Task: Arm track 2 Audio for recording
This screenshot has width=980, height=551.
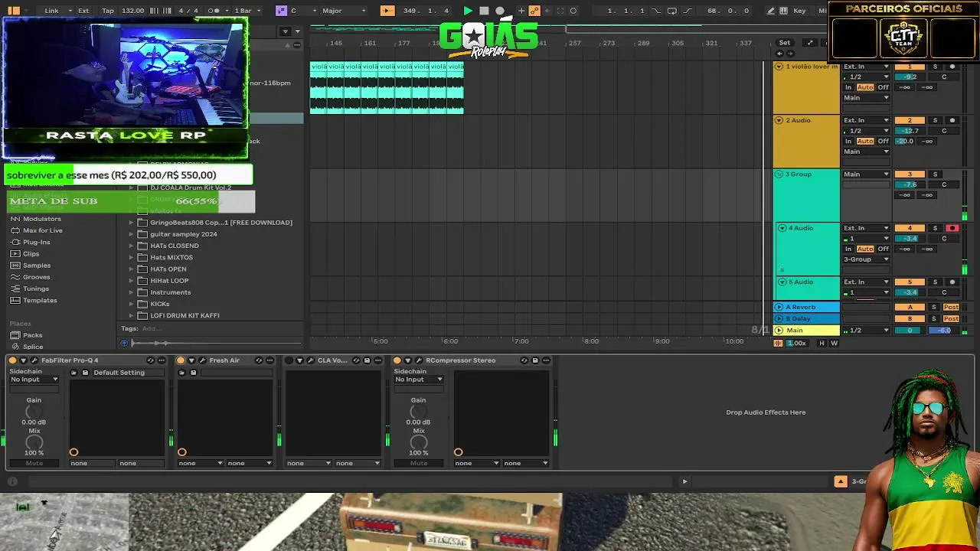Action: (x=952, y=120)
